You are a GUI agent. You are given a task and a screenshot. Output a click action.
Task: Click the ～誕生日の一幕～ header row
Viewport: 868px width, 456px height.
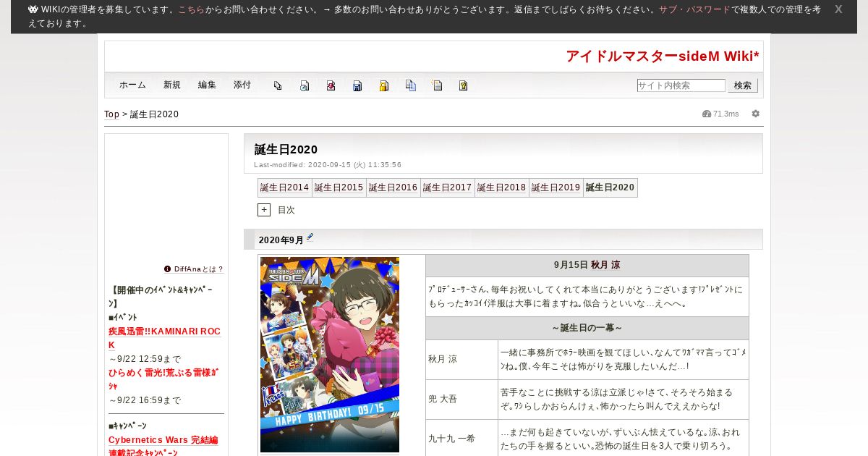(x=587, y=329)
